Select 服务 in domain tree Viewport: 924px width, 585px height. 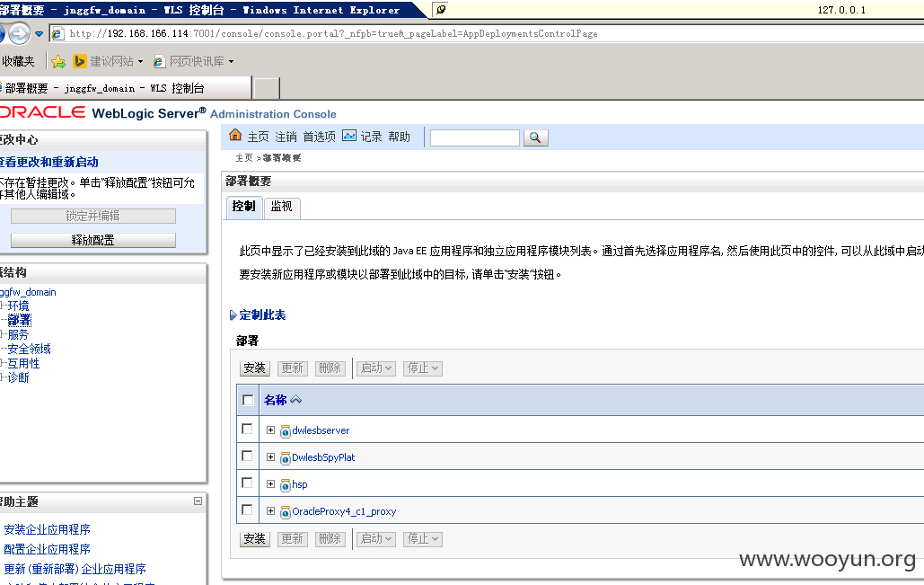(18, 334)
